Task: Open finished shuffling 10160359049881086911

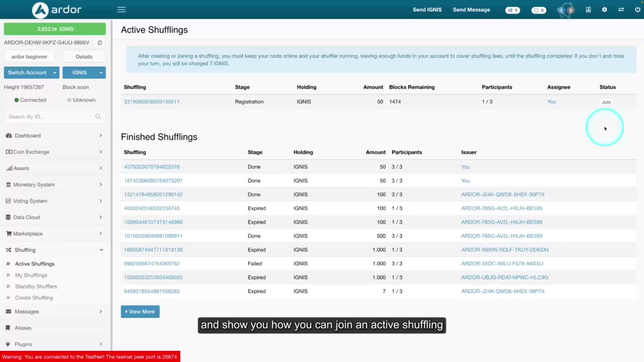Action: pos(153,236)
